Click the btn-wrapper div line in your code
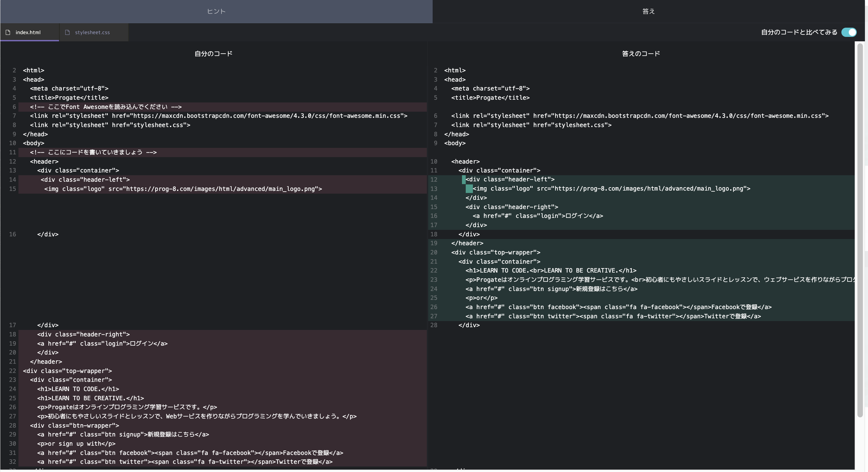The image size is (868, 472). pos(74,426)
